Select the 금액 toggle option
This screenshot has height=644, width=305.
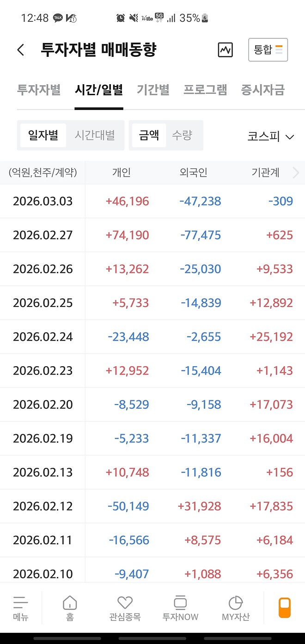click(x=149, y=135)
